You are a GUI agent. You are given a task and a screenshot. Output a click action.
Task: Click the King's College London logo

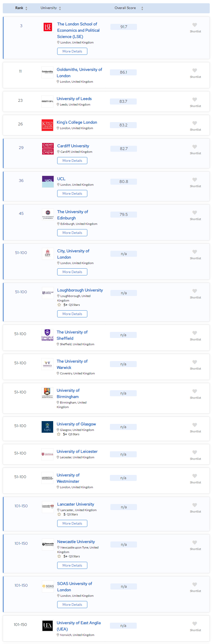click(47, 125)
